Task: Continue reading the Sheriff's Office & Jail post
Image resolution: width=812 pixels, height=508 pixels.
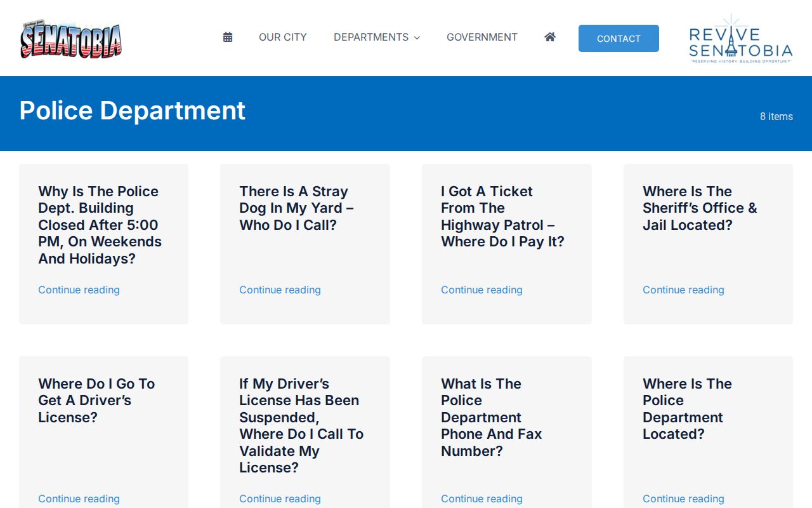Action: click(x=683, y=290)
